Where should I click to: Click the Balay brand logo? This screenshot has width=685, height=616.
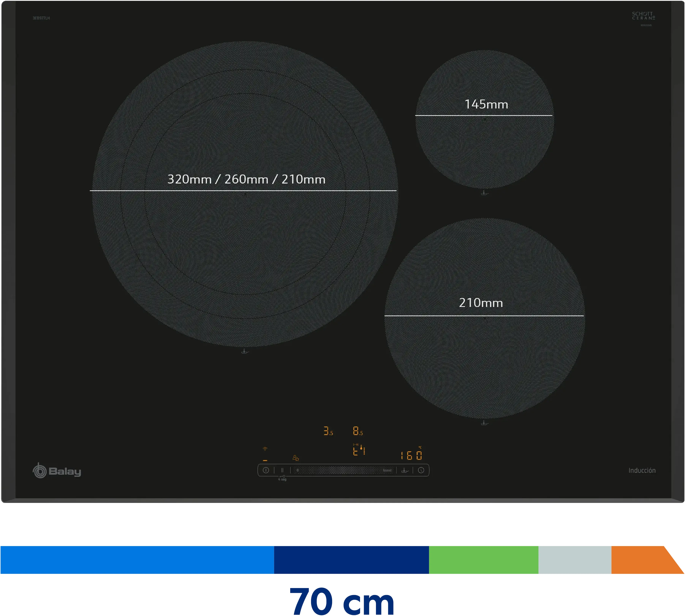coord(57,470)
